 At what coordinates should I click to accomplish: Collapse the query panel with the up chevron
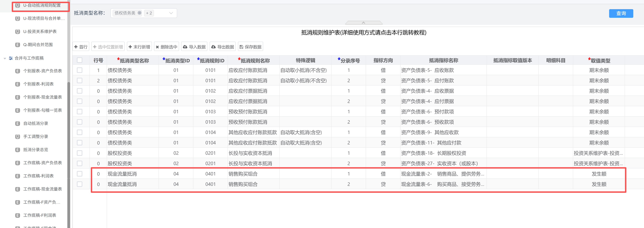(363, 23)
